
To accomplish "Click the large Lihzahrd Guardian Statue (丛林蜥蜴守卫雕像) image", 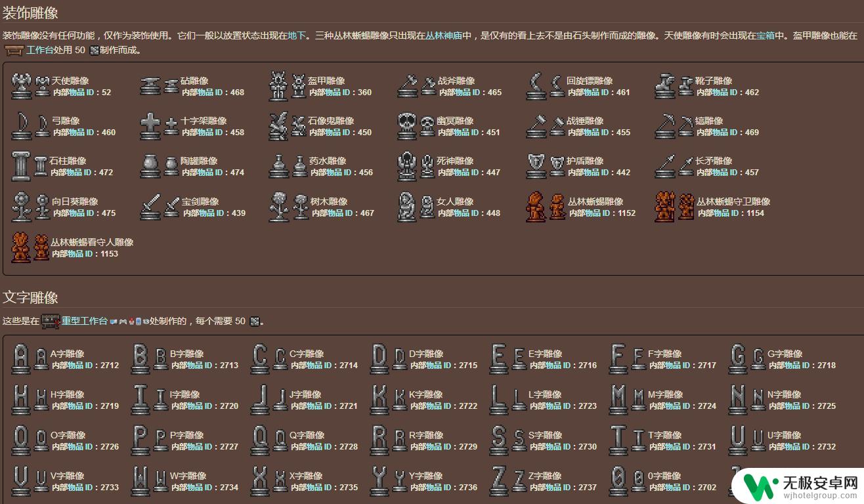I will pyautogui.click(x=665, y=207).
